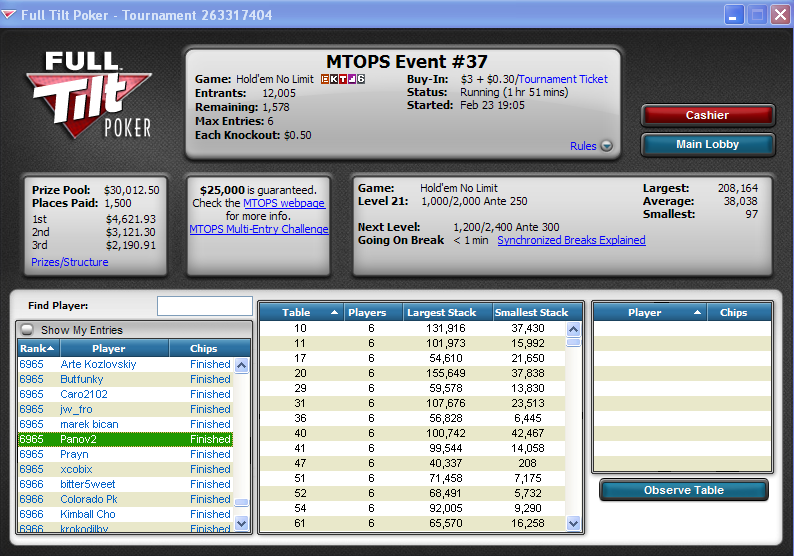Image resolution: width=794 pixels, height=556 pixels.
Task: Click up arrow of table list scrollbar
Action: [x=573, y=329]
